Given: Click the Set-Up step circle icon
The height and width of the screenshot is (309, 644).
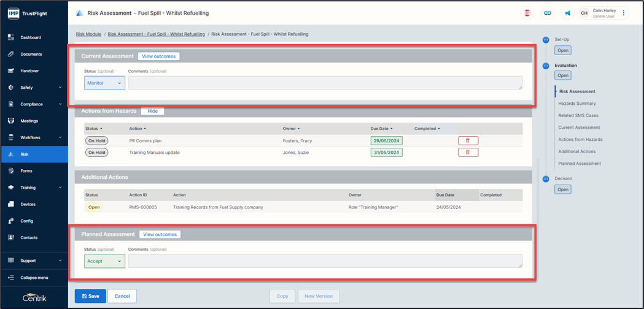Looking at the screenshot, I should click(x=546, y=40).
